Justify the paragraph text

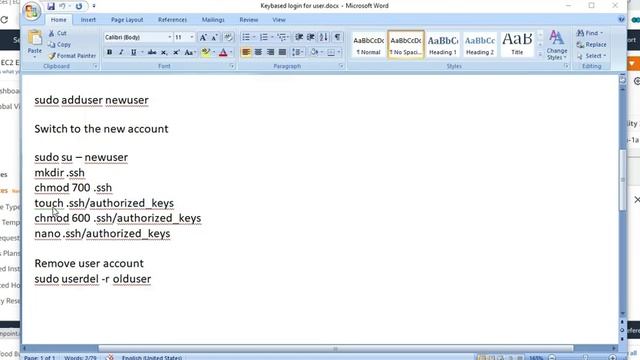coord(282,52)
